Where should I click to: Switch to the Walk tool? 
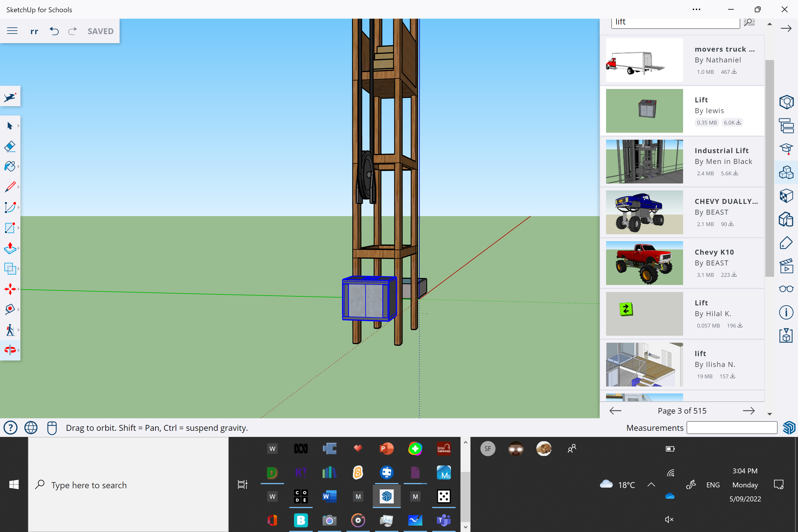pyautogui.click(x=10, y=330)
